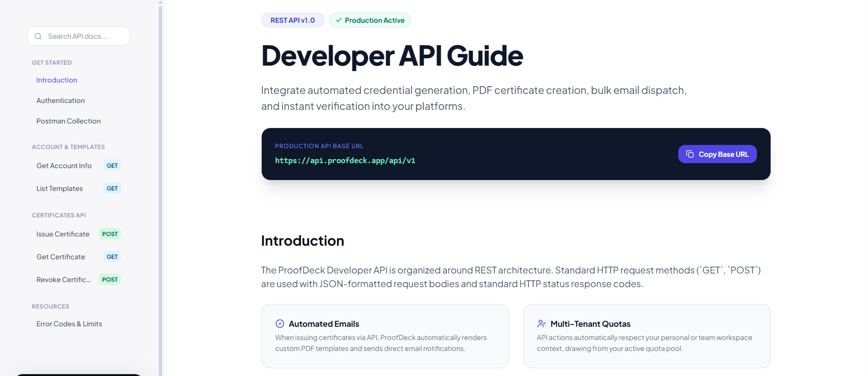
Task: Focus the Search API docs field
Action: tap(79, 36)
